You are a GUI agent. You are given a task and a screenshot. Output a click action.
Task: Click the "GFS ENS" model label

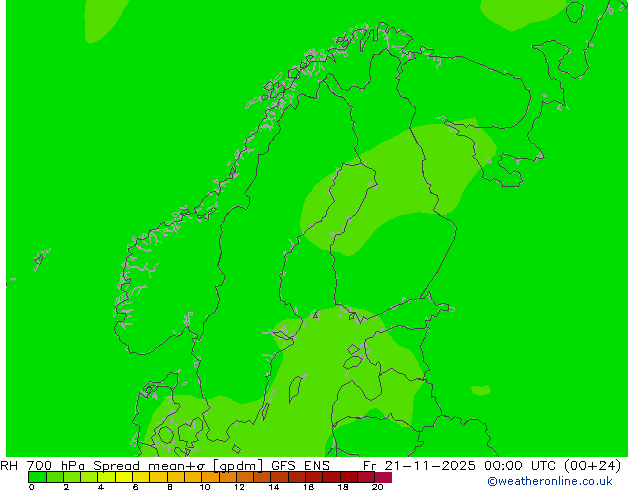coord(300,466)
